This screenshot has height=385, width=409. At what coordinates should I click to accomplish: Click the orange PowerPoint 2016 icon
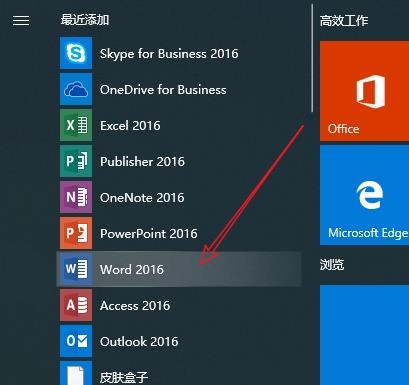(x=76, y=233)
